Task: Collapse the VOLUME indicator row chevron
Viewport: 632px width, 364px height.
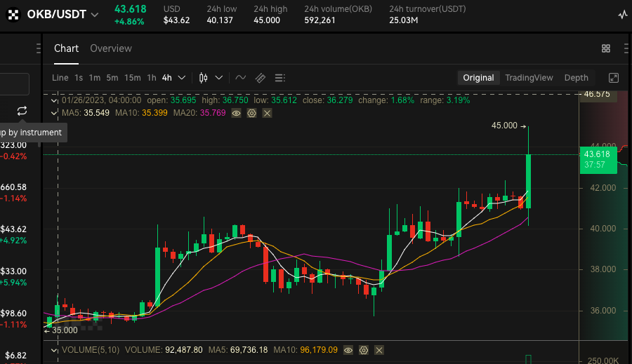Action: tap(54, 350)
